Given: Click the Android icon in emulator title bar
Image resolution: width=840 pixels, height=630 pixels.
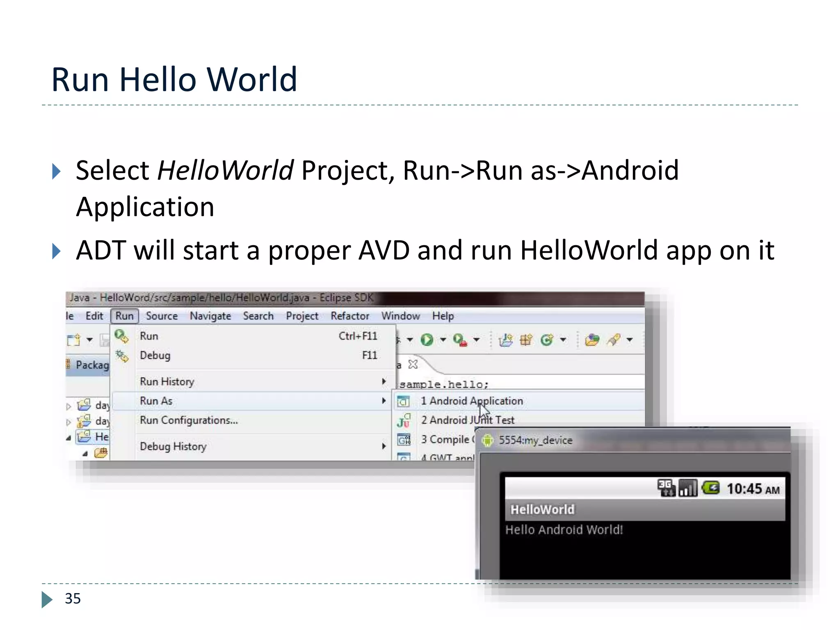Looking at the screenshot, I should (488, 440).
